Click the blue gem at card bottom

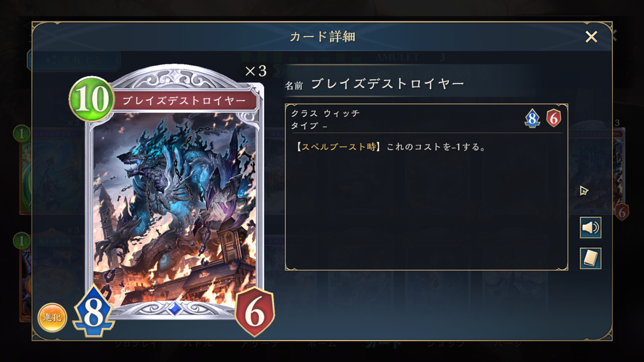tap(175, 308)
